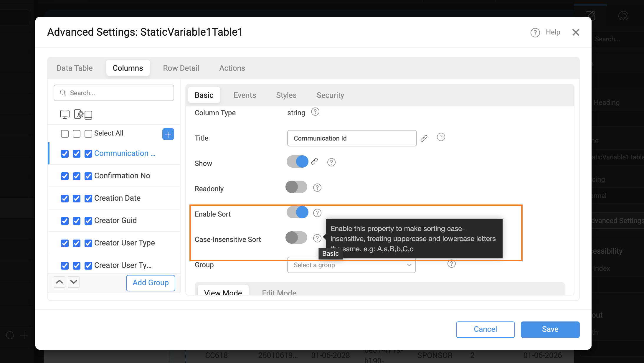Click the move-down chevron below column list

coord(74,282)
